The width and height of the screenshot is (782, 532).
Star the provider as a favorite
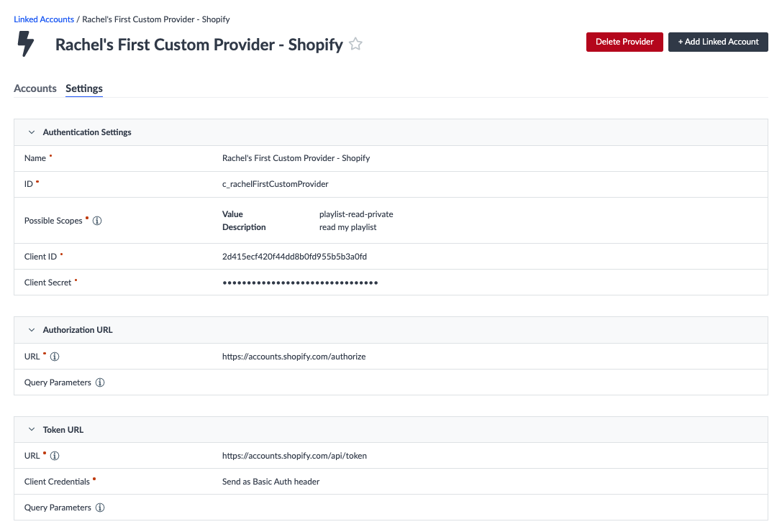pyautogui.click(x=355, y=44)
